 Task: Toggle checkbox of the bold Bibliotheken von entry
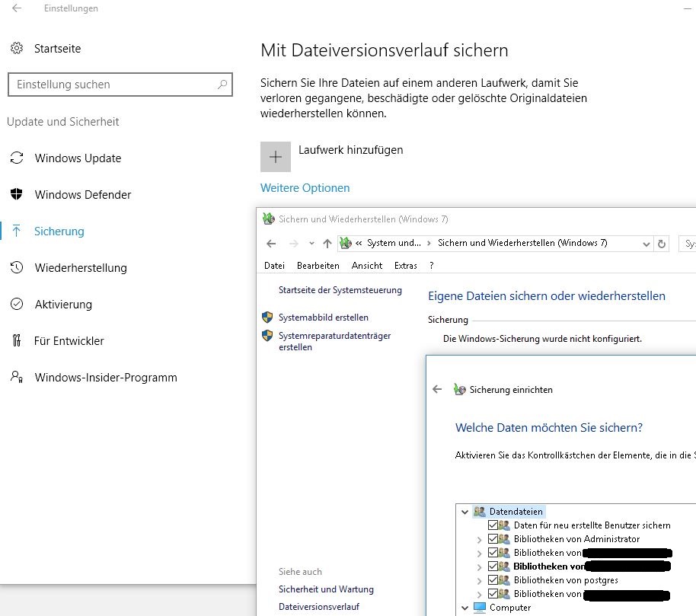(x=493, y=566)
